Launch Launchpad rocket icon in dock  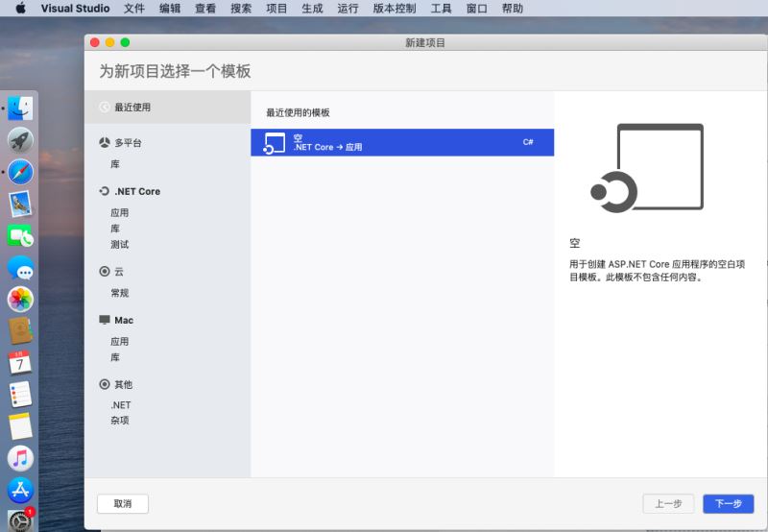[20, 140]
